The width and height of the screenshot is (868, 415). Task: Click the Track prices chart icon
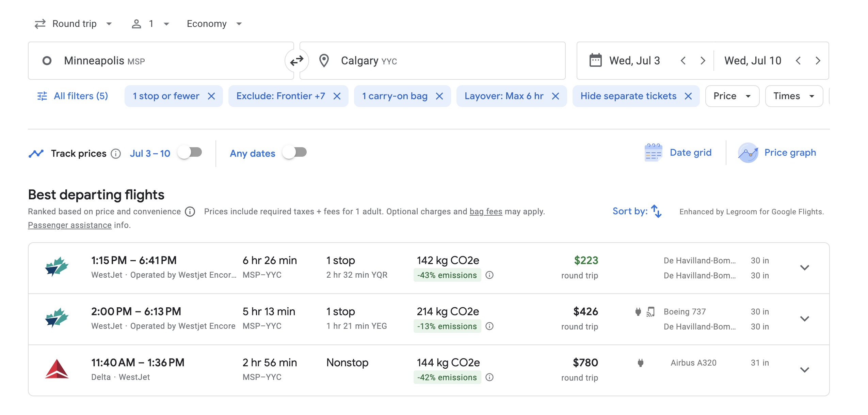coord(37,153)
